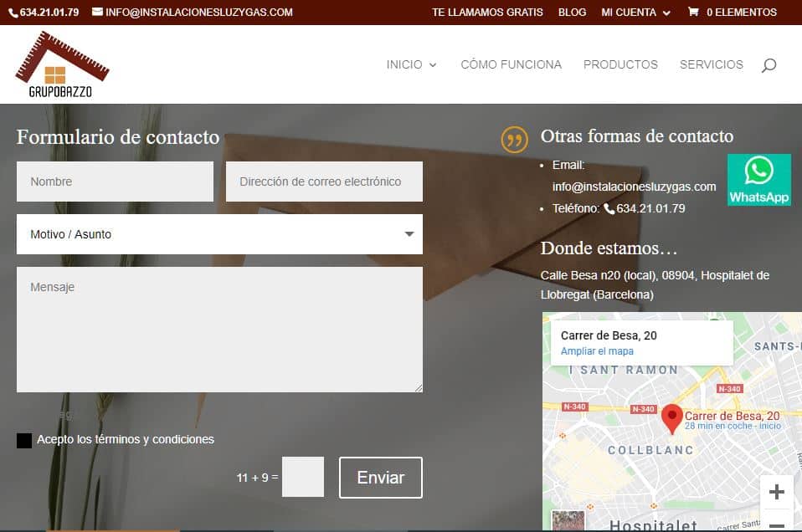Click the shopping cart icon
This screenshot has height=532, width=802.
point(692,13)
